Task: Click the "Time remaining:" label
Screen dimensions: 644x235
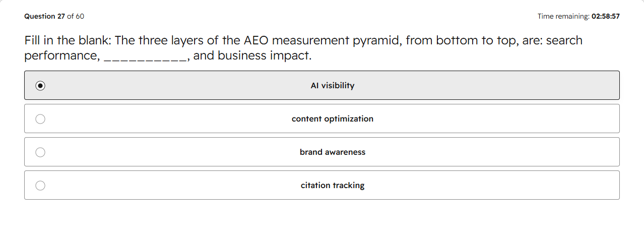Action: click(563, 16)
